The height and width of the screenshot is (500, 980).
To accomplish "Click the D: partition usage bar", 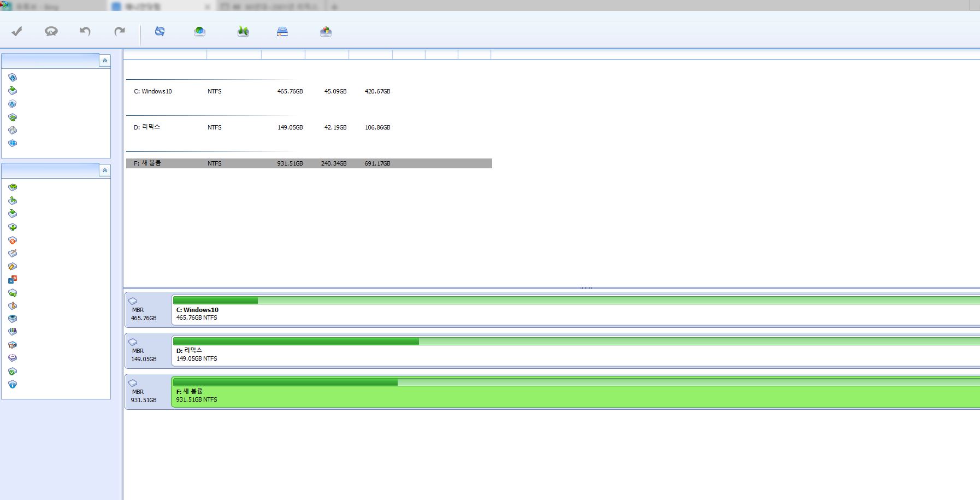I will click(x=576, y=342).
